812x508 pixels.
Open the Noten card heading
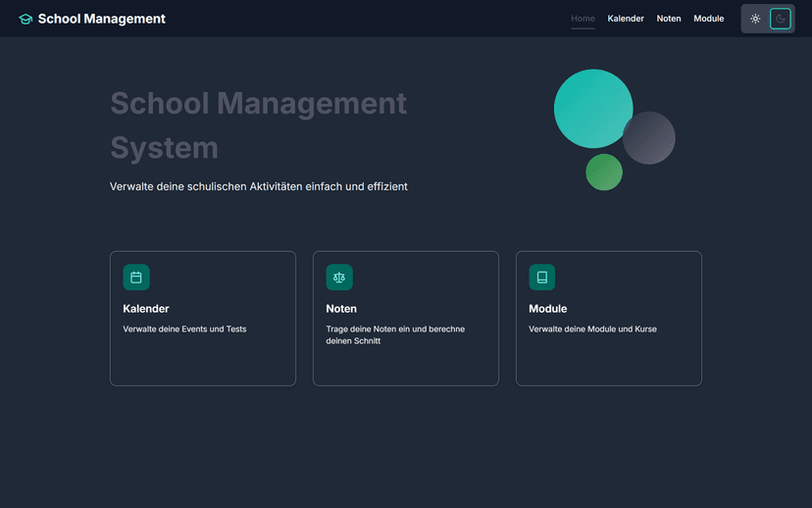pyautogui.click(x=341, y=309)
